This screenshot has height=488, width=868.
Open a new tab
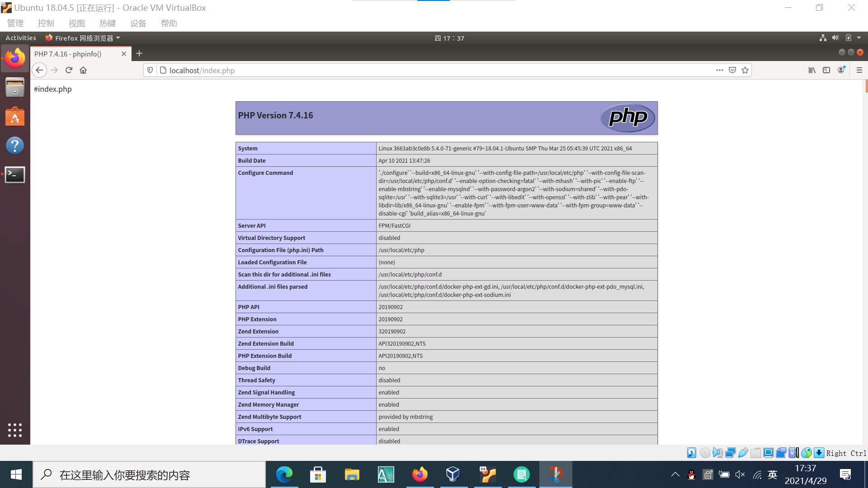pyautogui.click(x=139, y=53)
